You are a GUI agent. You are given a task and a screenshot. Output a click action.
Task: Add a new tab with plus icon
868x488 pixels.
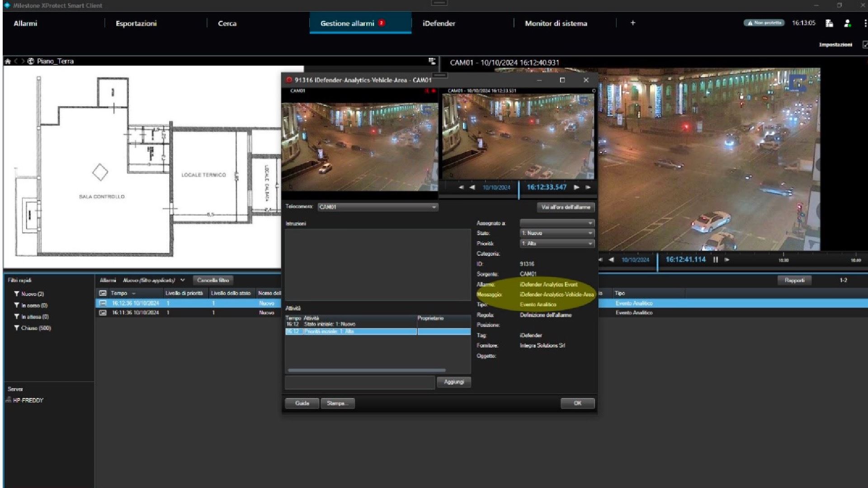click(632, 23)
